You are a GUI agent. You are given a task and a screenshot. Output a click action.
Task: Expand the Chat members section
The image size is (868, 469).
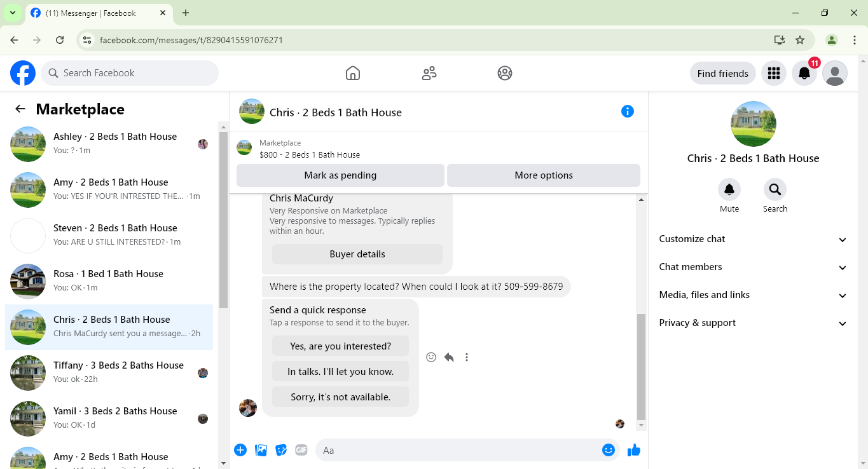click(x=754, y=267)
